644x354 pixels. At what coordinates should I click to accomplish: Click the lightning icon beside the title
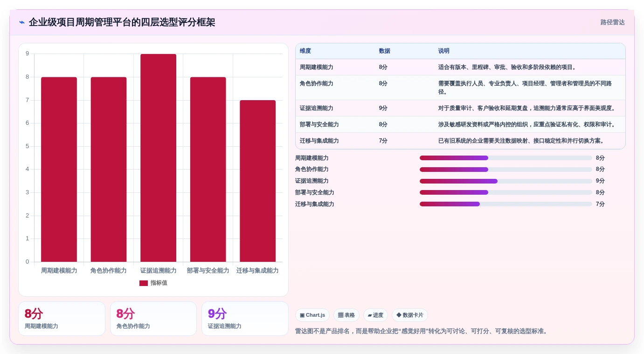22,22
